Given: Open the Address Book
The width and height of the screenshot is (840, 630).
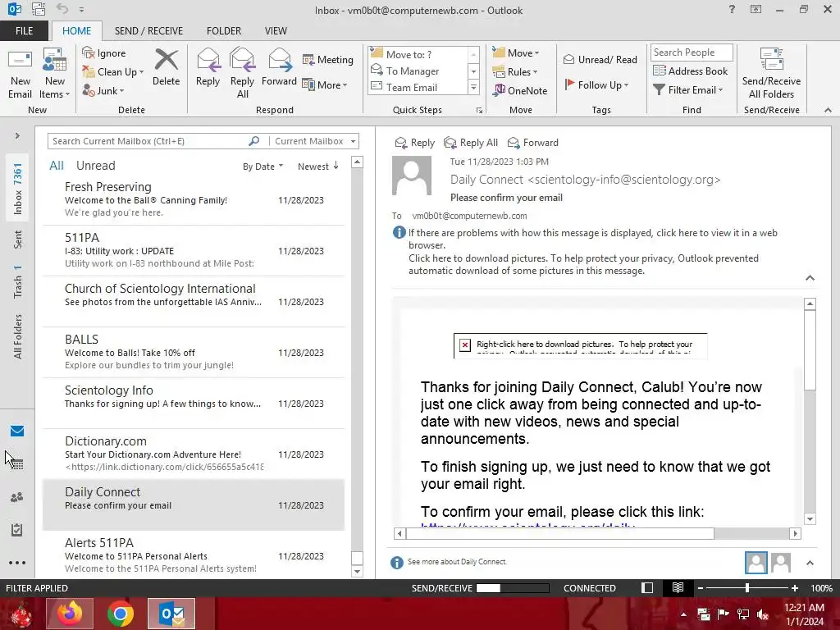Looking at the screenshot, I should click(x=691, y=71).
